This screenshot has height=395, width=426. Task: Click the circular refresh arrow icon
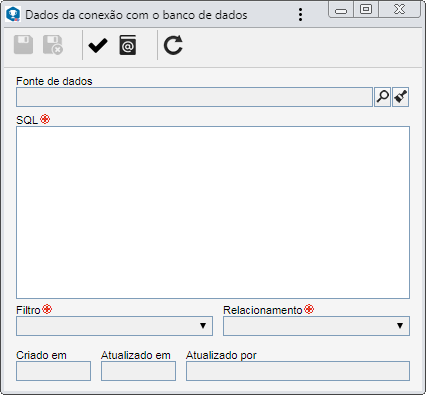(173, 45)
